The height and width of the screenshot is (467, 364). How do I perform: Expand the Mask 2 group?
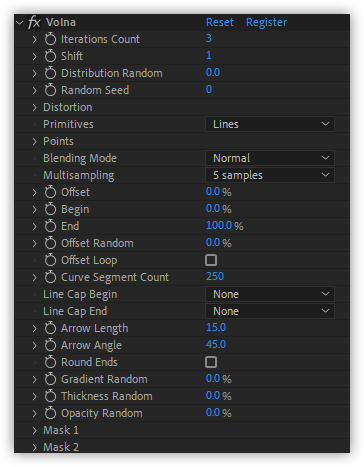click(x=35, y=447)
